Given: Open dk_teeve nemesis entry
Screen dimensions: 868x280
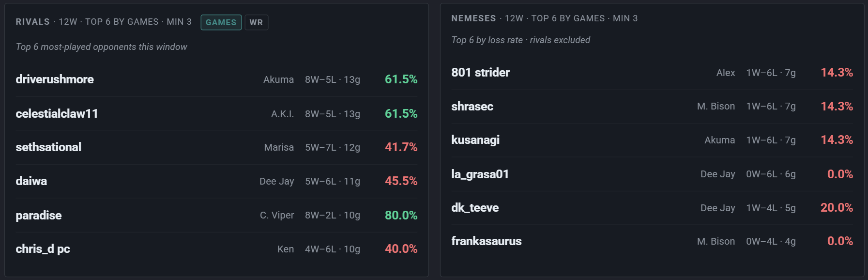Looking at the screenshot, I should 652,208.
